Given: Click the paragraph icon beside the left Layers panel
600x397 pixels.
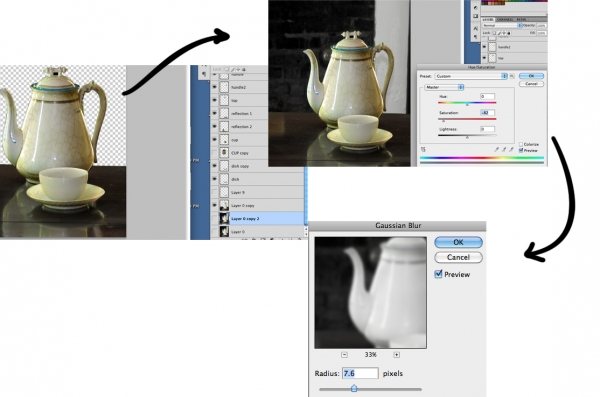Looking at the screenshot, I should pos(204,74).
